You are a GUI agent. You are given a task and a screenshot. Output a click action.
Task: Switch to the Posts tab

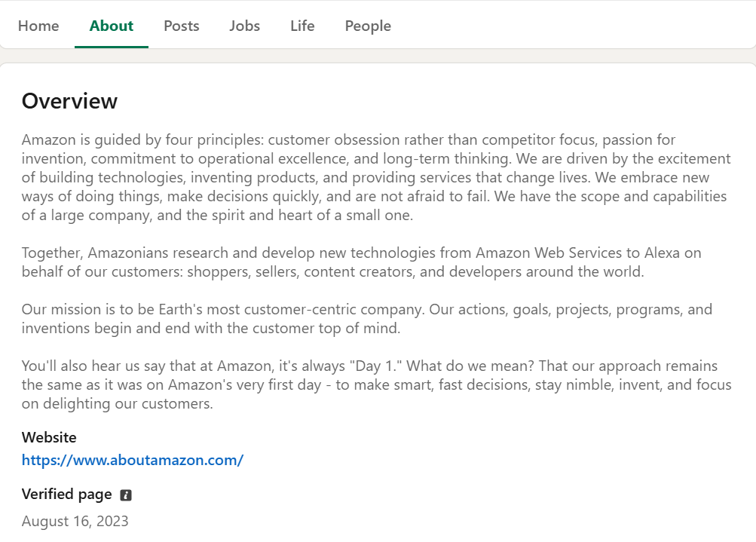click(181, 26)
